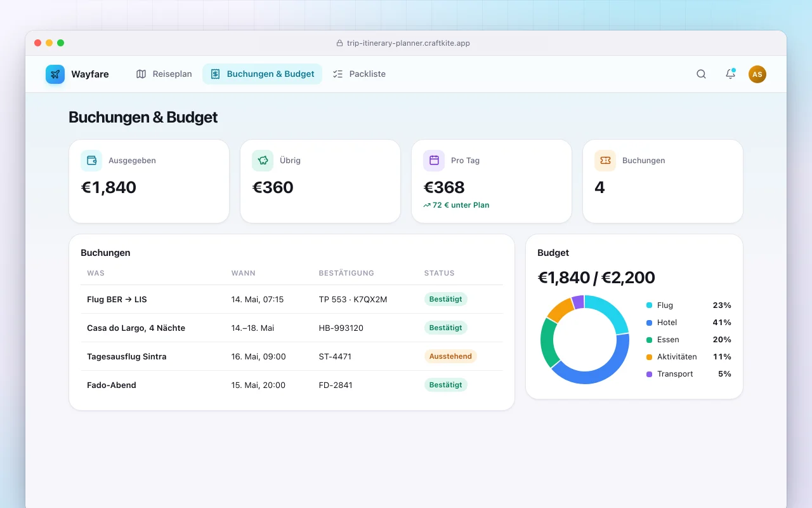Click the Bestätigt badge for Casa do Largo
Image resolution: width=812 pixels, height=508 pixels.
click(x=446, y=328)
